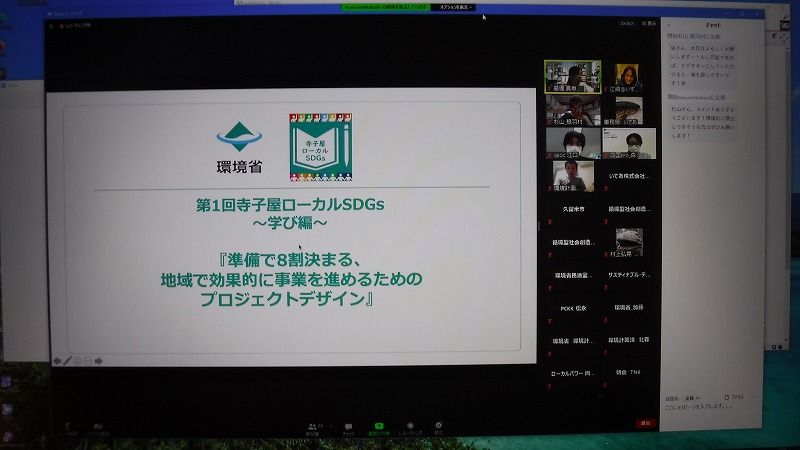Click the recording status indicator
The image size is (800, 450).
click(x=76, y=25)
